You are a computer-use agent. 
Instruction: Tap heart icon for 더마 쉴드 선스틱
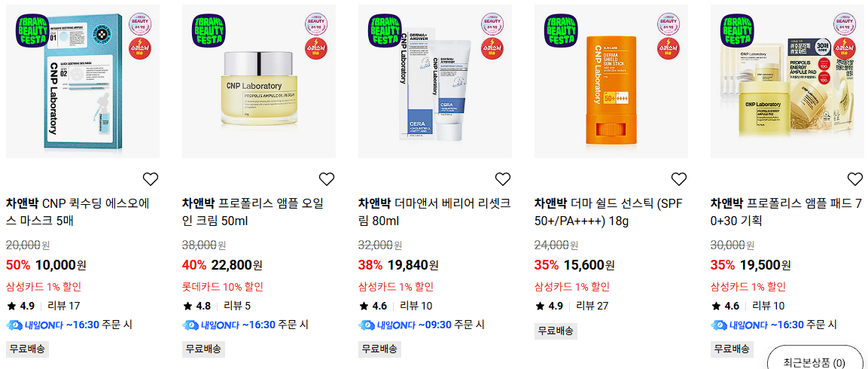tap(679, 179)
